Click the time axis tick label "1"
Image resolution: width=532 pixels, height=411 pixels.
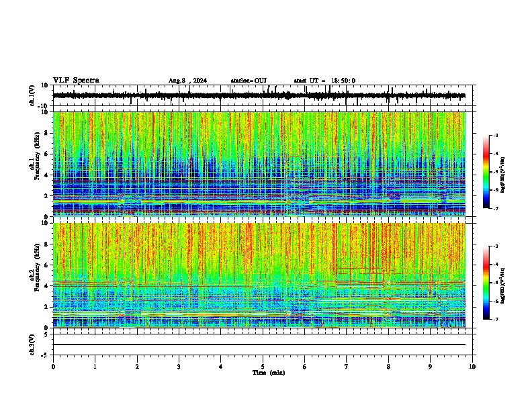point(95,367)
